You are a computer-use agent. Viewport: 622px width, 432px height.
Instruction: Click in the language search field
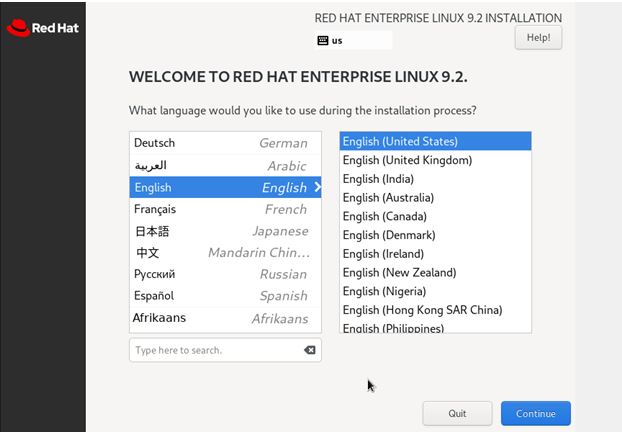[x=225, y=350]
